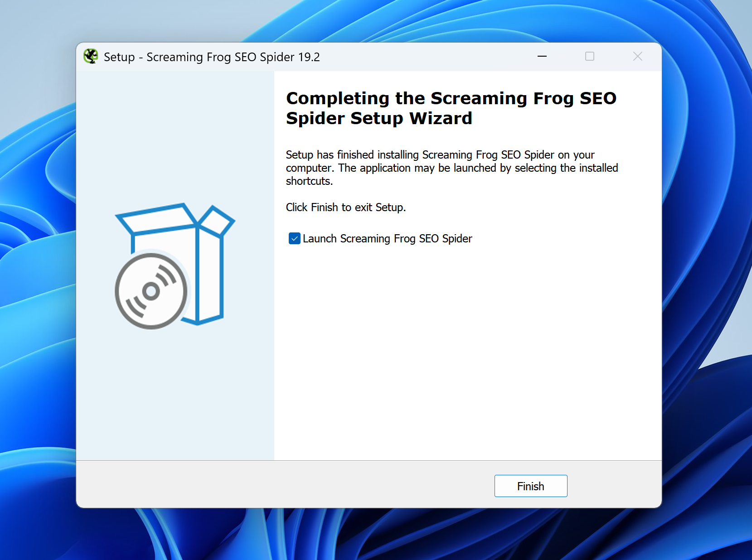Close the Screaming Frog Setup window
Image resolution: width=752 pixels, height=560 pixels.
[637, 57]
